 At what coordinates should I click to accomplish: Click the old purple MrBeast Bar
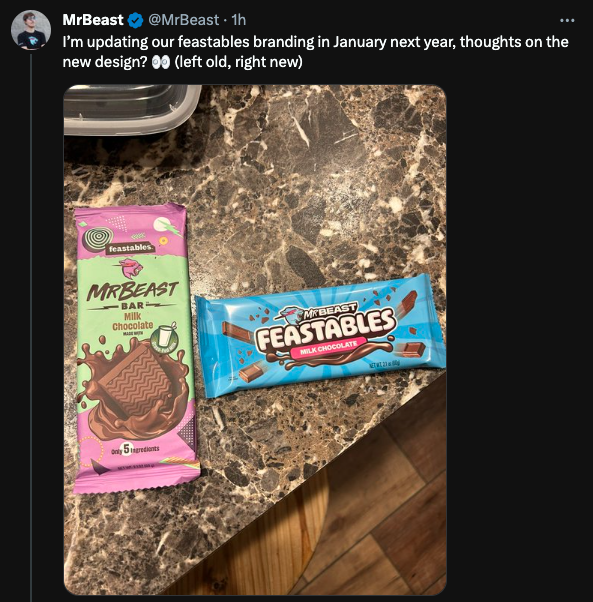[135, 347]
